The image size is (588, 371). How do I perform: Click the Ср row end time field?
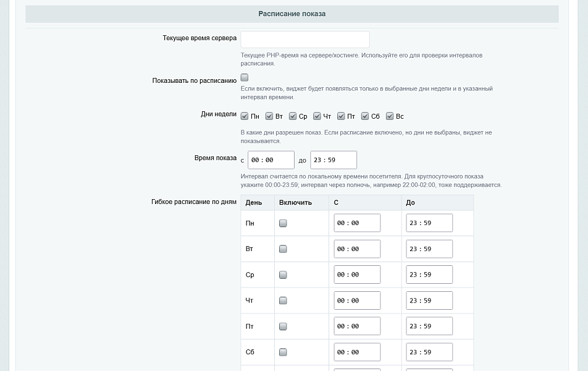coord(429,275)
